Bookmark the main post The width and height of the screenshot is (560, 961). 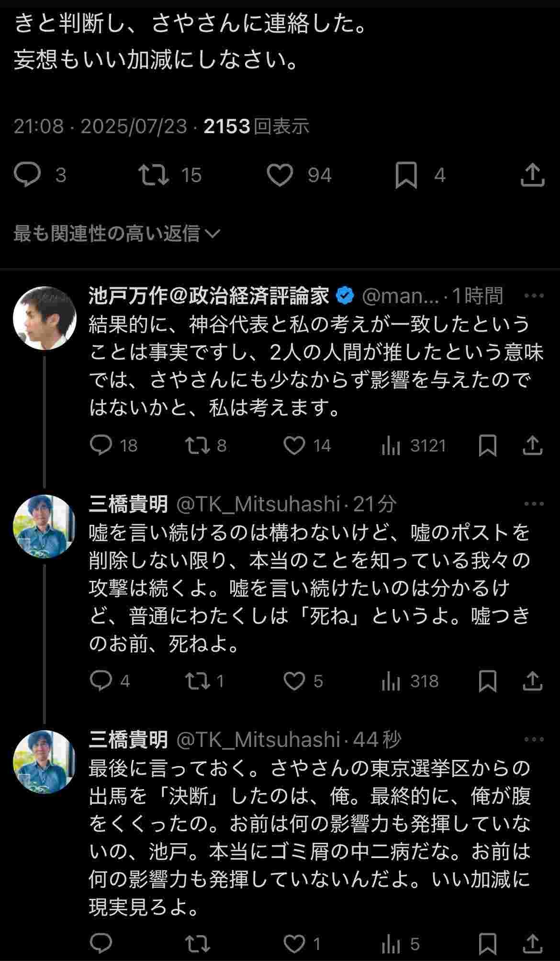406,175
